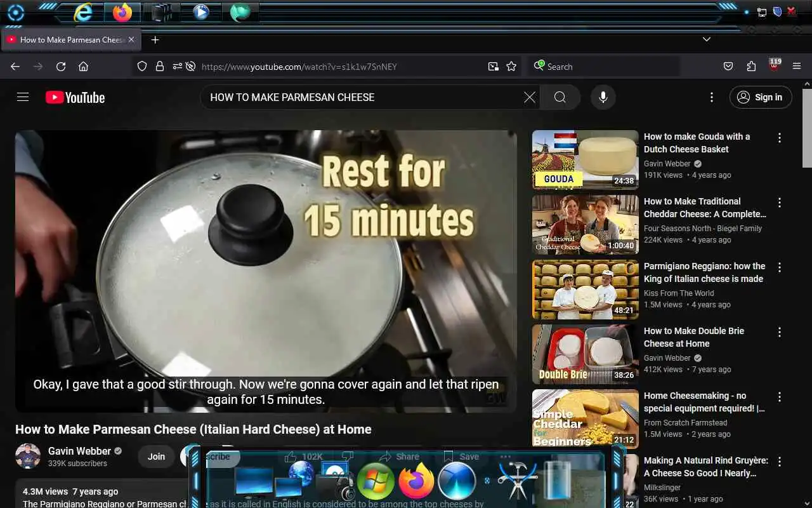
Task: Open How to Make Double Brie title
Action: [x=694, y=337]
